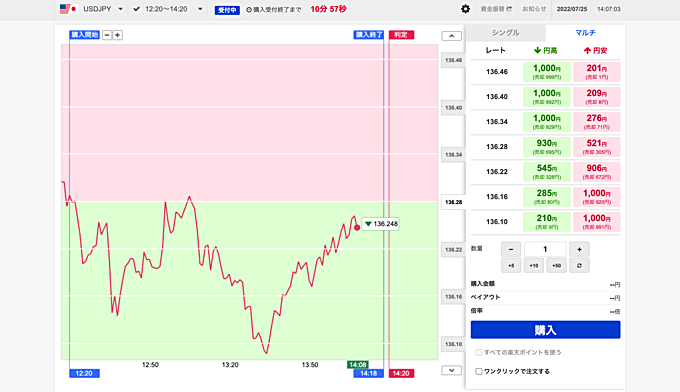Click the green 14:08 current time marker

coord(358,365)
